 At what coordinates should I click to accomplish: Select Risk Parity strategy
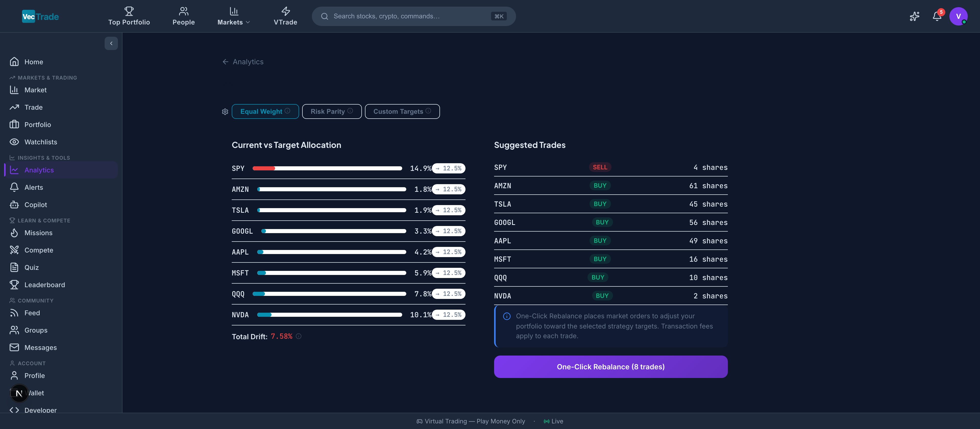[x=332, y=111]
